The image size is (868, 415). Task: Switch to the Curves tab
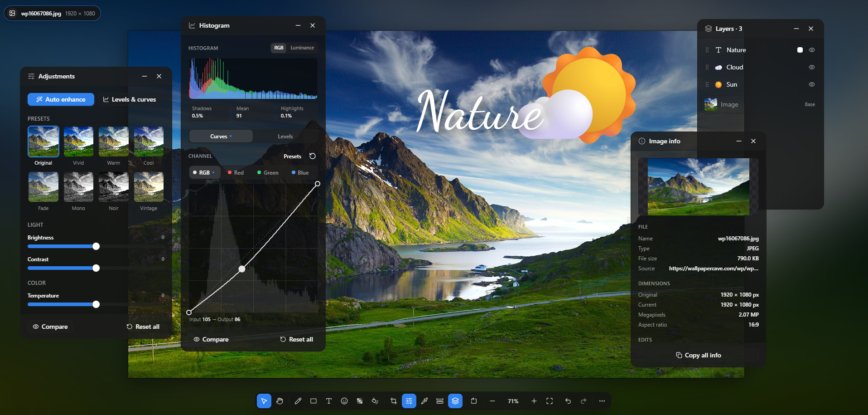click(x=221, y=137)
